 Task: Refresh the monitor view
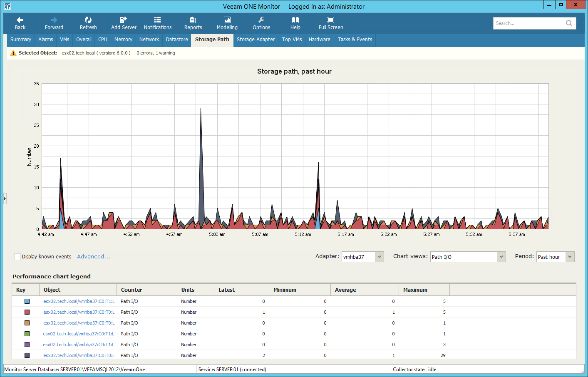(x=88, y=23)
